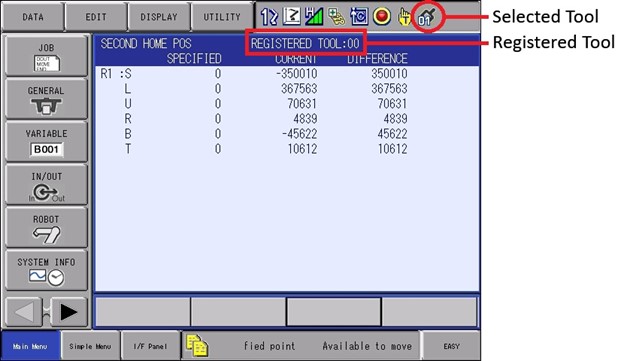Screen dimensions: 624x361
Task: Select the U axis specified value 0
Action: click(218, 103)
